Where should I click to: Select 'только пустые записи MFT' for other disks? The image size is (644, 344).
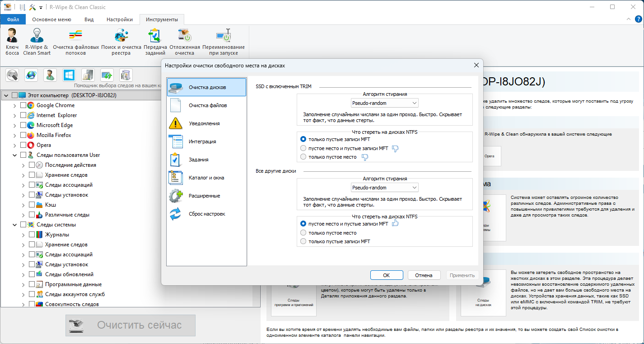pyautogui.click(x=303, y=241)
